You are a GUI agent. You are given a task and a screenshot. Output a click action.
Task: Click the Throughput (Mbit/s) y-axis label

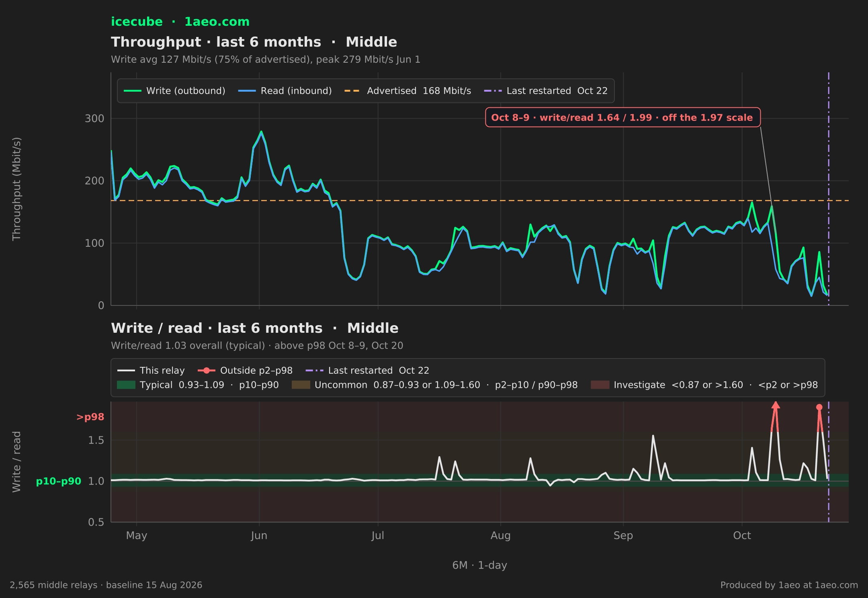pyautogui.click(x=16, y=189)
